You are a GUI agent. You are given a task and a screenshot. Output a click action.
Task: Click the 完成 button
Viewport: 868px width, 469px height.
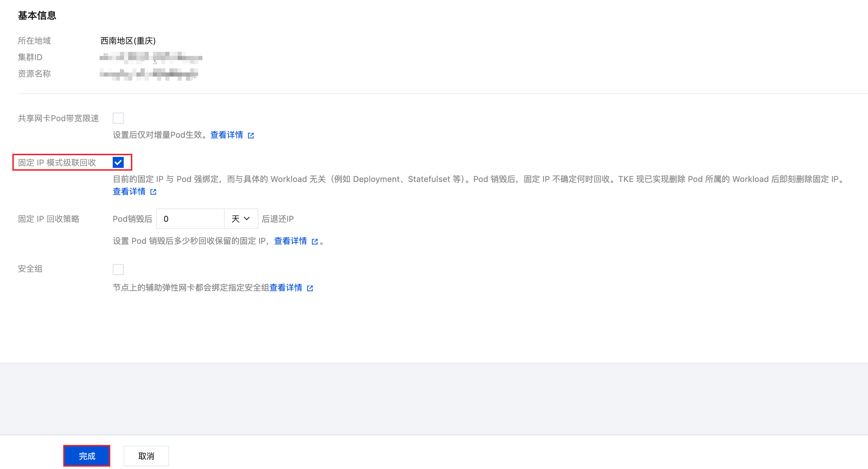point(87,456)
